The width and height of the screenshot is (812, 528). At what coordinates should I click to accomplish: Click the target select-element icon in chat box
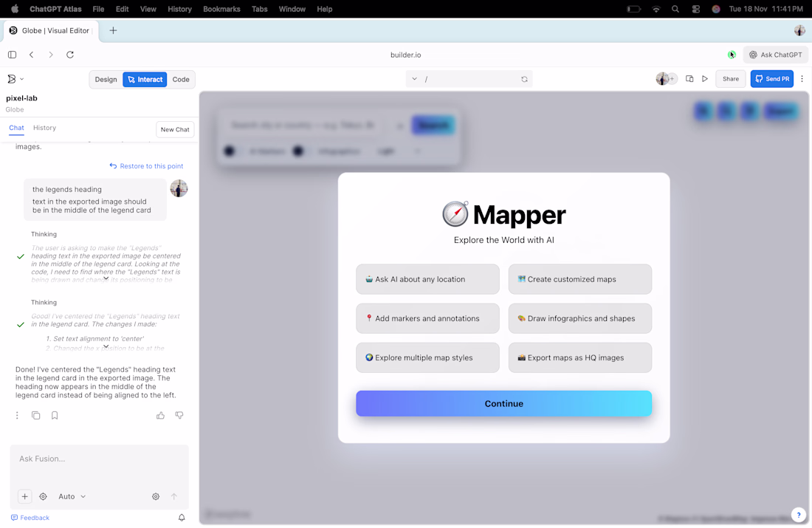tap(43, 496)
